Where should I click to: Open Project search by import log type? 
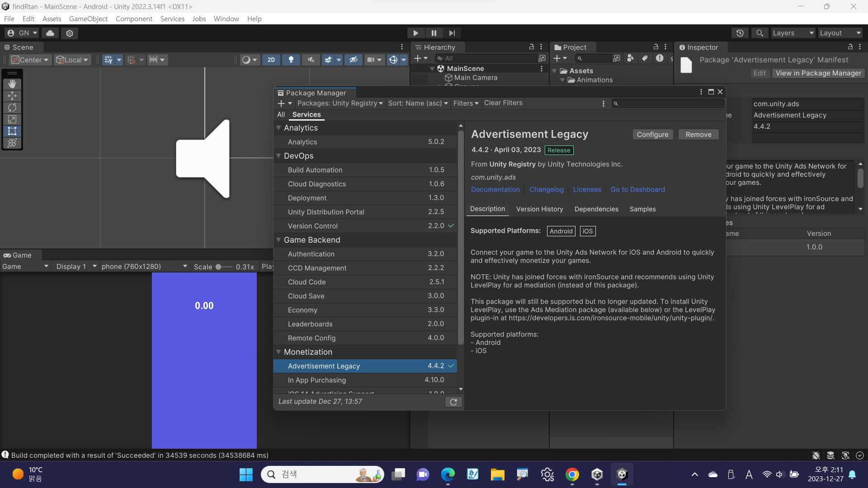coord(660,58)
